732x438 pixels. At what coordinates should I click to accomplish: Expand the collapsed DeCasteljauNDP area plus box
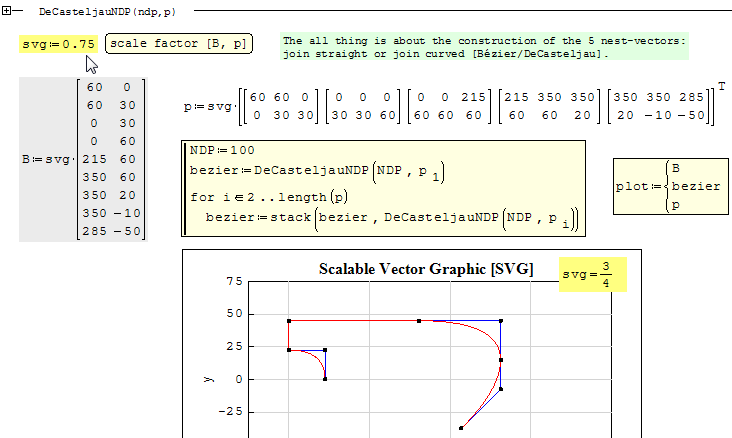point(8,8)
